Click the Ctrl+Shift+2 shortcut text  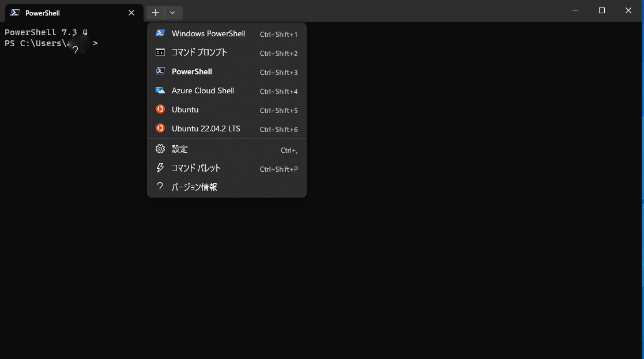[278, 54]
